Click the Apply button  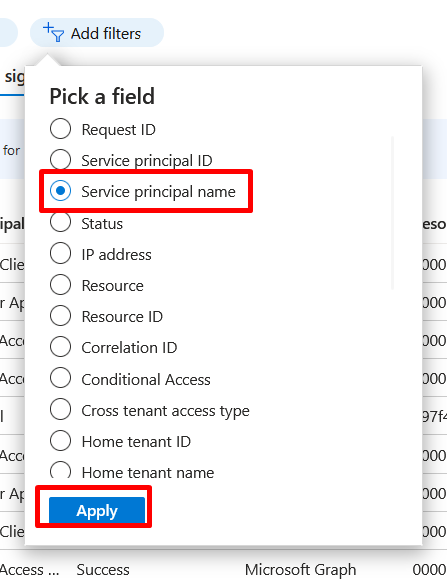click(97, 510)
